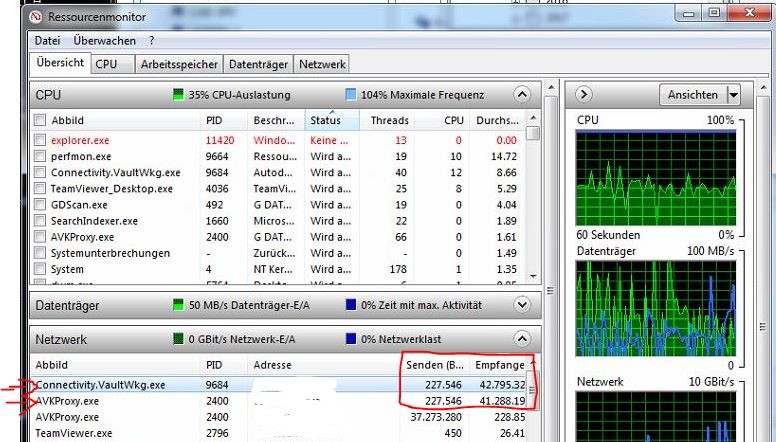
Task: Sort the network list by the Senden column
Action: click(432, 366)
